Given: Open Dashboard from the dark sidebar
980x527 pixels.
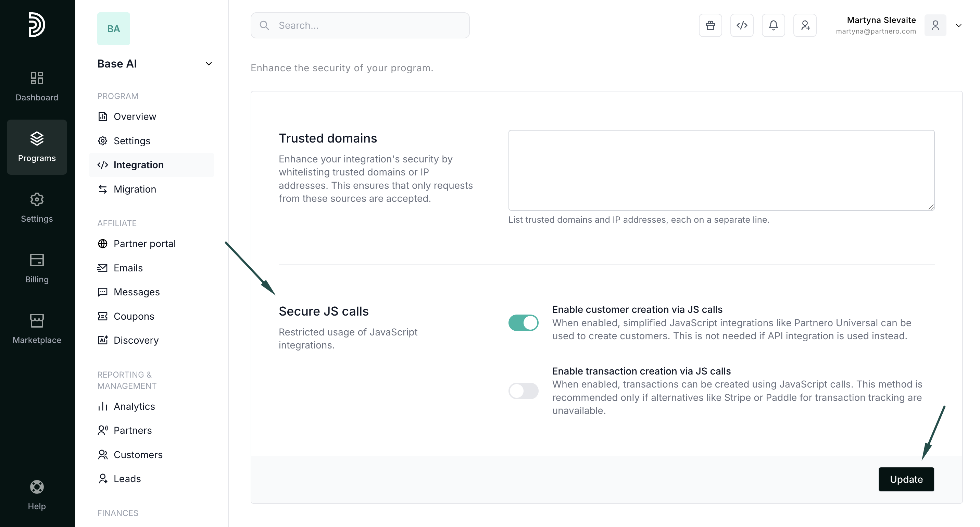Looking at the screenshot, I should pos(37,86).
